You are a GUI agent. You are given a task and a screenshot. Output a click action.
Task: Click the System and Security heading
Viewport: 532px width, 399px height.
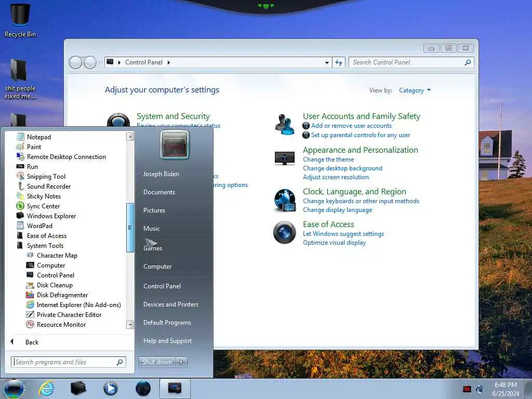pyautogui.click(x=173, y=116)
